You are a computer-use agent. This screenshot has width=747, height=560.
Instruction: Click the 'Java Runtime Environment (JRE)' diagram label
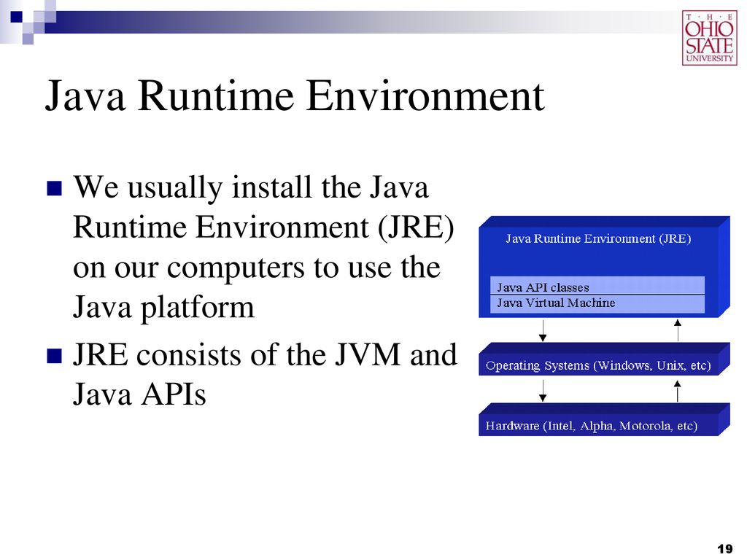(598, 238)
